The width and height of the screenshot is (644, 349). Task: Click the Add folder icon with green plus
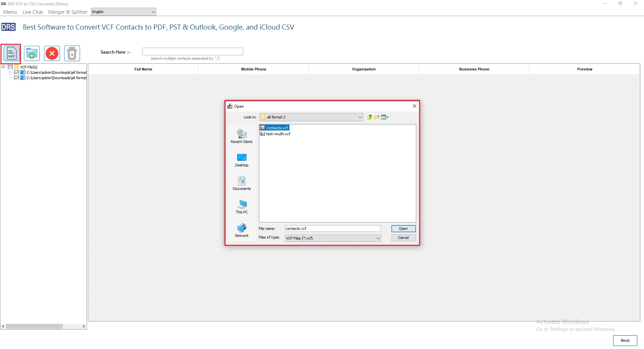pos(32,53)
